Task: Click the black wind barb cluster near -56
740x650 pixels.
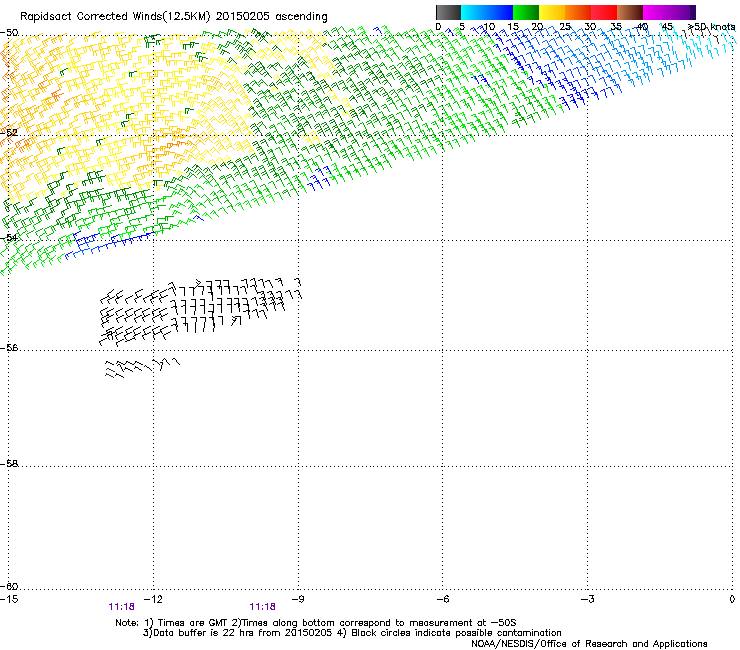Action: coord(201,312)
